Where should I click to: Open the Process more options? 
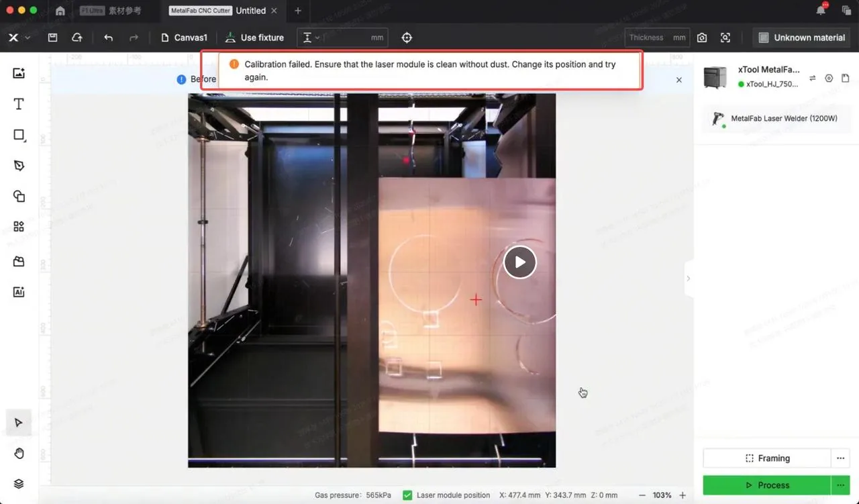pos(841,485)
